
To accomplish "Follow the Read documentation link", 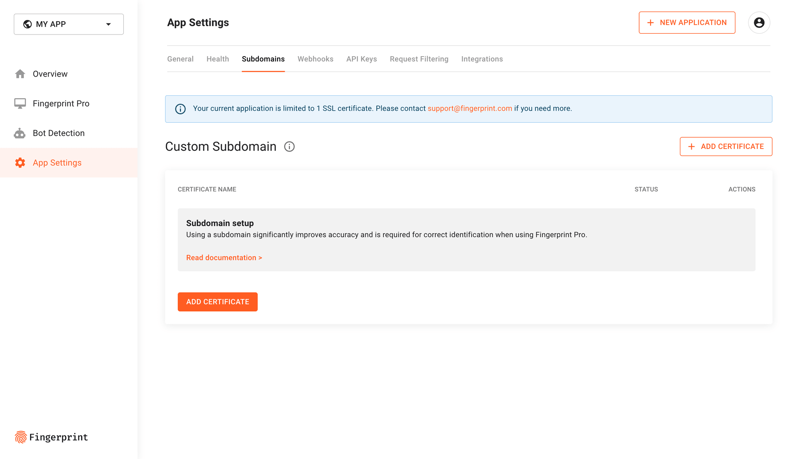I will (224, 258).
